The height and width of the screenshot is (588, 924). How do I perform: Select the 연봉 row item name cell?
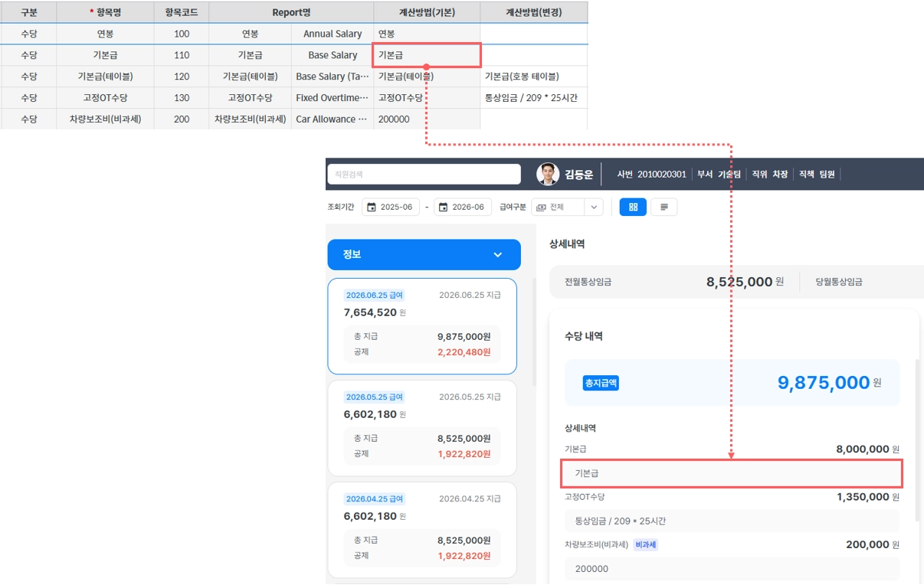tap(105, 34)
